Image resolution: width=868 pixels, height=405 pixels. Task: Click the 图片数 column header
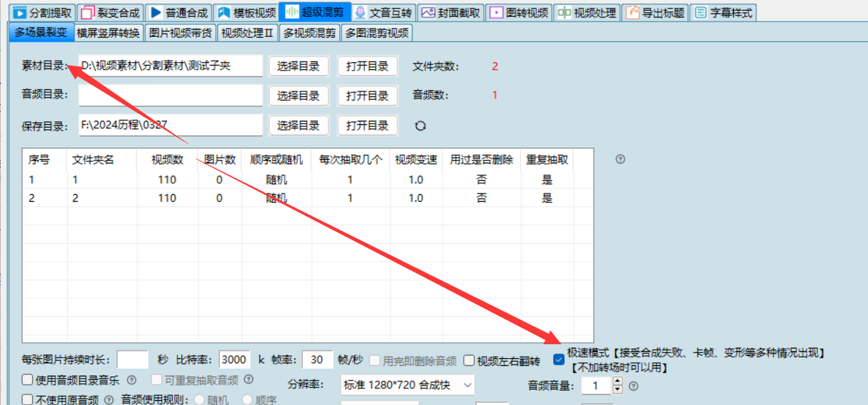click(220, 159)
